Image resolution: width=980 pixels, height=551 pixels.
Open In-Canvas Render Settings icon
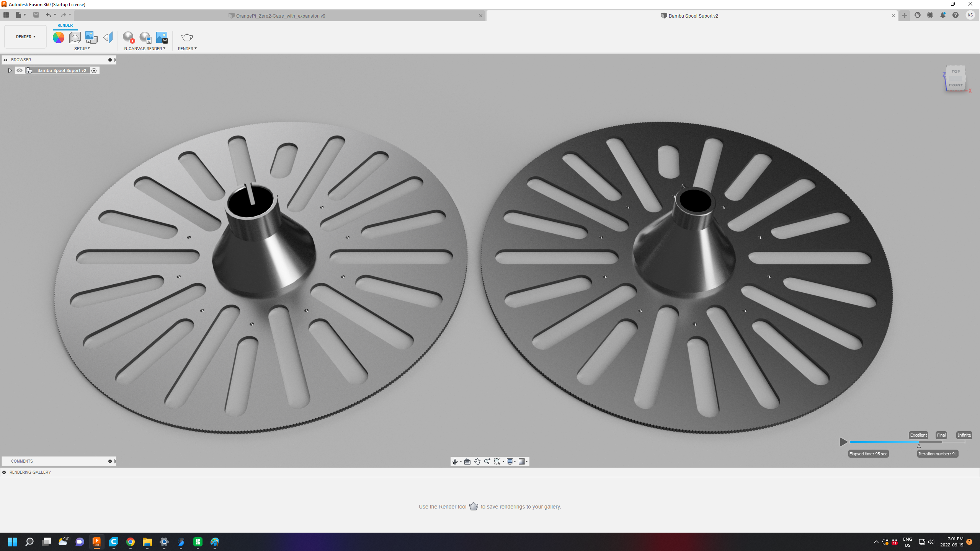click(x=145, y=37)
